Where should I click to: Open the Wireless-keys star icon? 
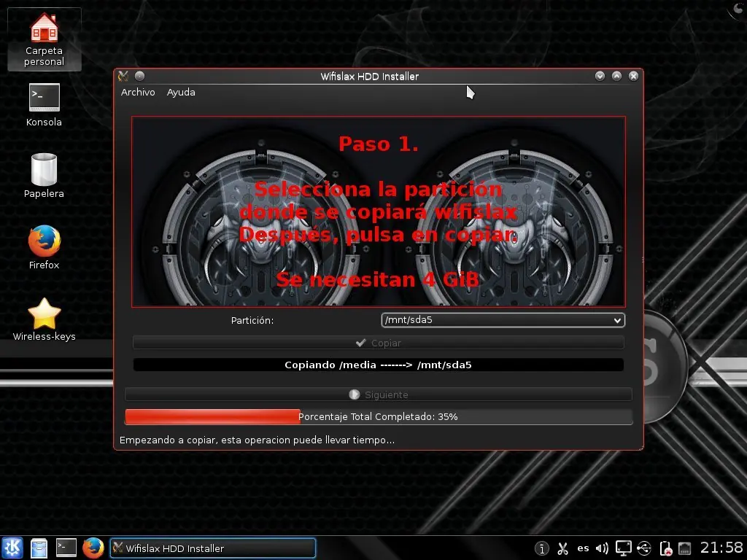coord(44,319)
